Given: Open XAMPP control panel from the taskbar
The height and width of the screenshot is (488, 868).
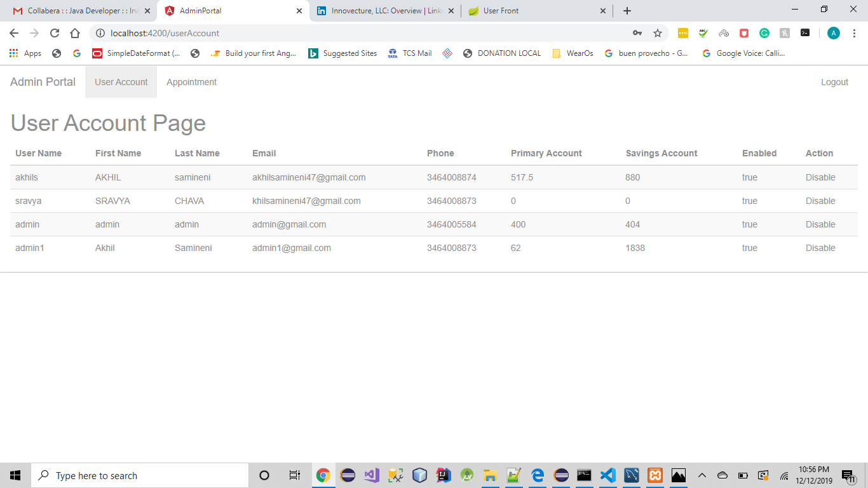Looking at the screenshot, I should click(654, 475).
